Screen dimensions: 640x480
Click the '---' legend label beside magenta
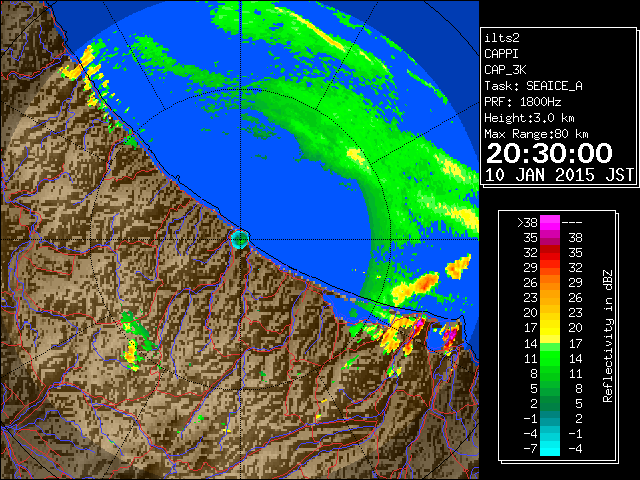click(572, 223)
